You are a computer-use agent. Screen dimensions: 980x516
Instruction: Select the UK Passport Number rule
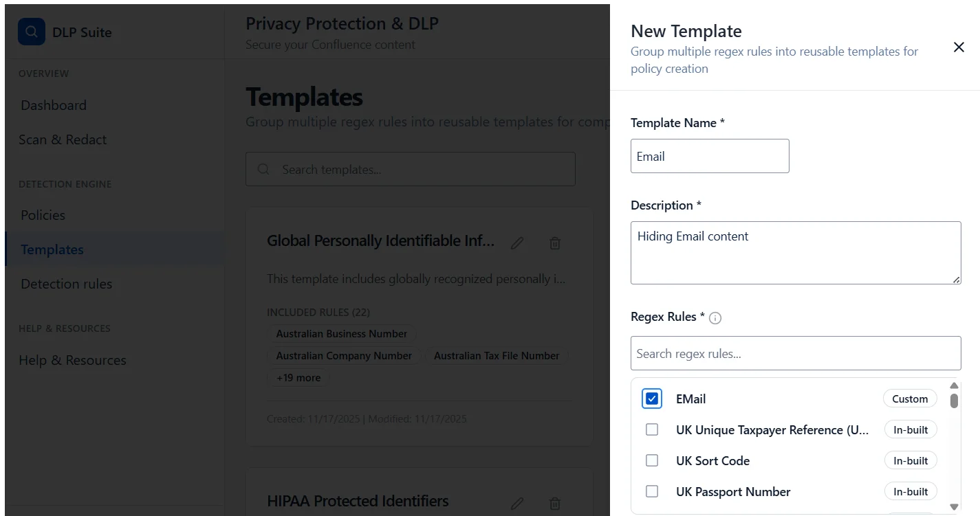pyautogui.click(x=651, y=491)
